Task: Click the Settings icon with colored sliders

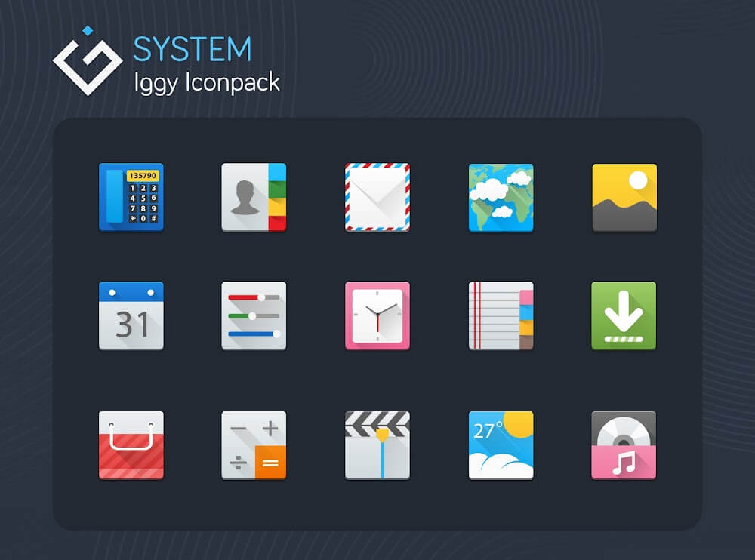Action: 254,315
